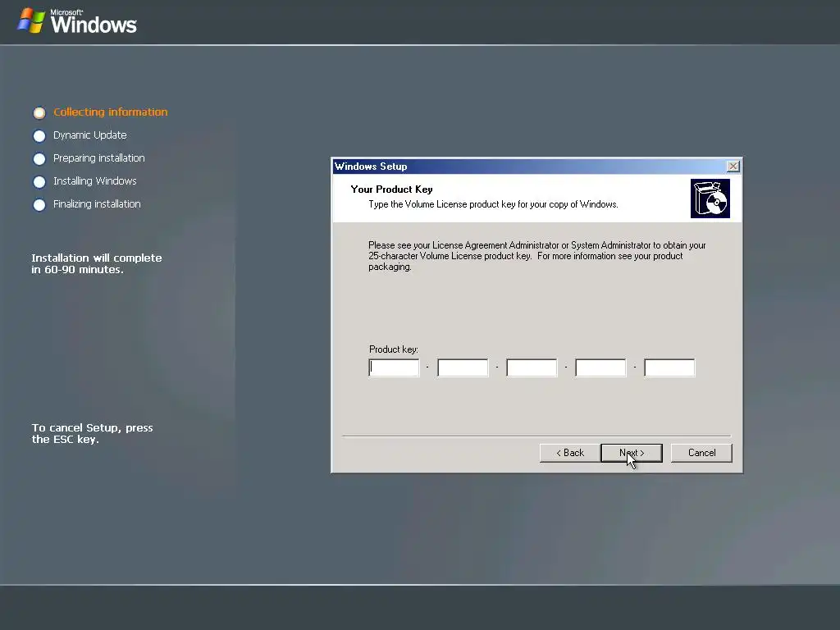The height and width of the screenshot is (630, 840).
Task: Click the Installing Windows step bullet
Action: tap(39, 181)
